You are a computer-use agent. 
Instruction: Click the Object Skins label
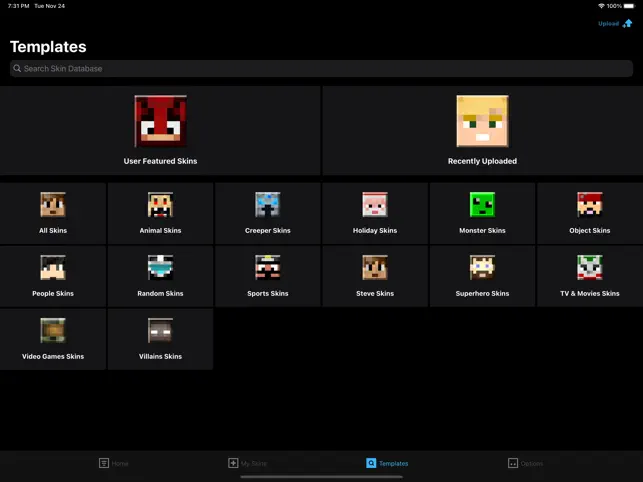[x=590, y=231]
